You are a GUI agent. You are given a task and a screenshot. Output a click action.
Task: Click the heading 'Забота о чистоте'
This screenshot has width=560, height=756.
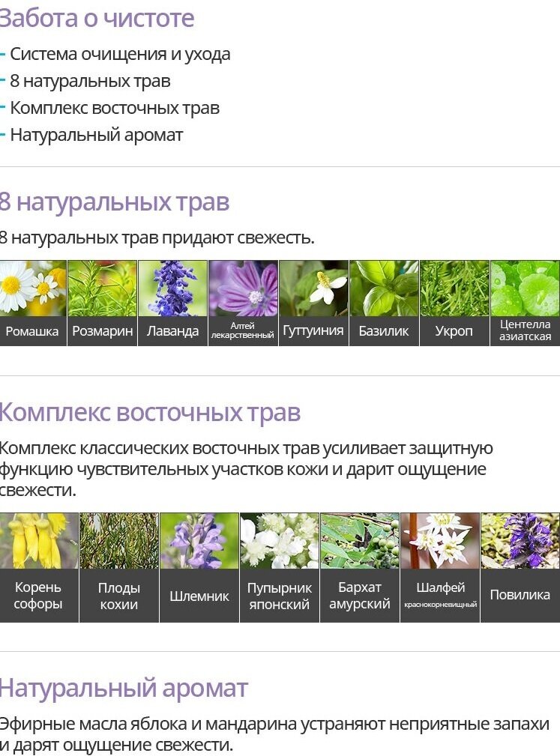[97, 18]
